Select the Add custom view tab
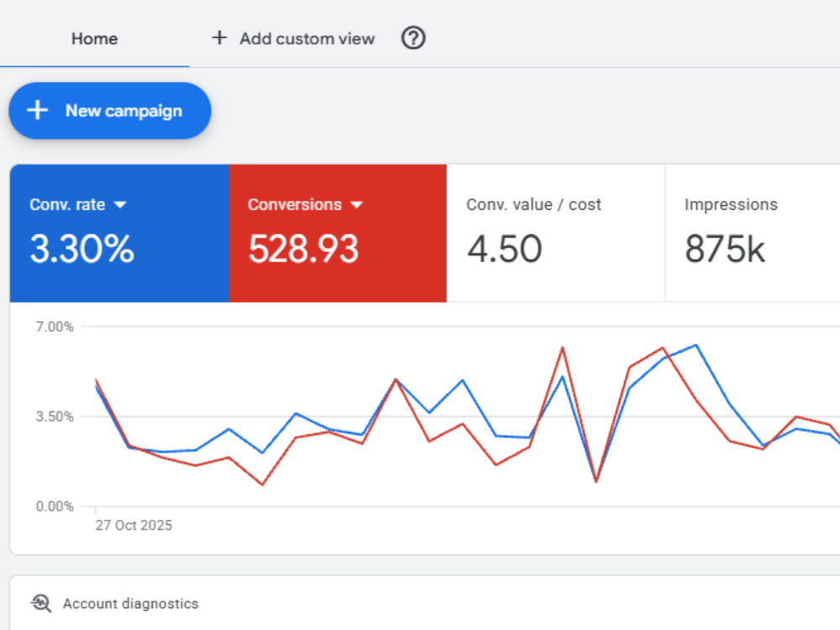Screen dimensions: 840x630 [293, 39]
